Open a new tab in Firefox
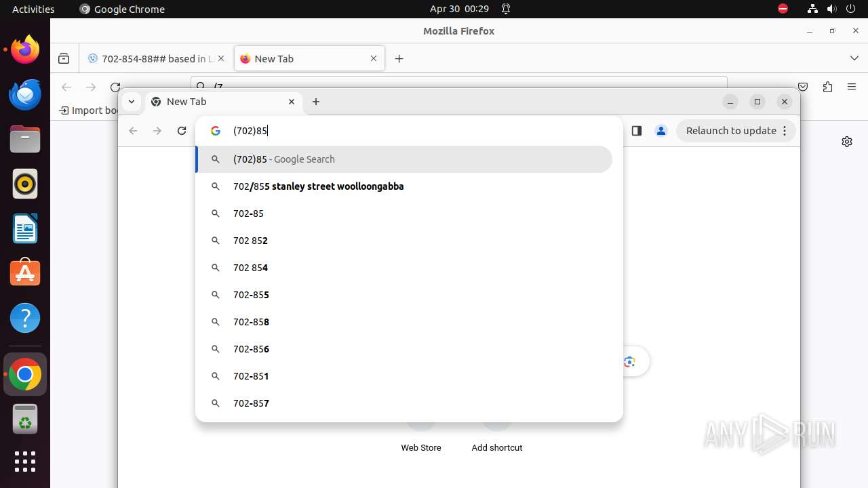This screenshot has width=868, height=488. pyautogui.click(x=399, y=58)
